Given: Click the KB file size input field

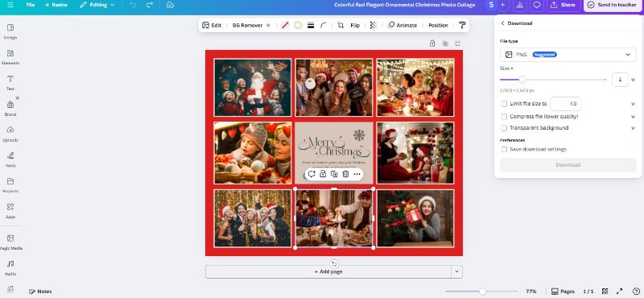Looking at the screenshot, I should 566,104.
